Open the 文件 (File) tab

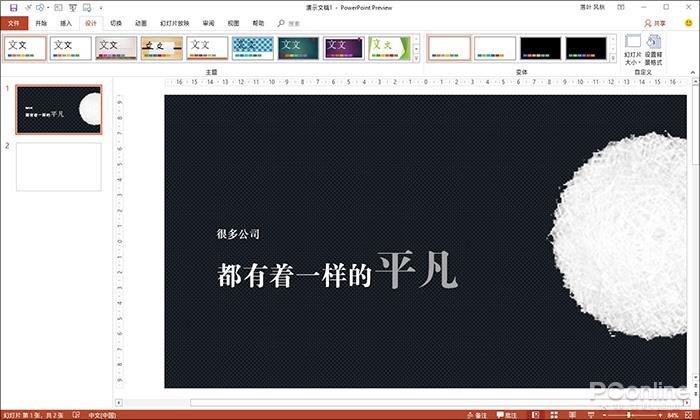coord(14,21)
